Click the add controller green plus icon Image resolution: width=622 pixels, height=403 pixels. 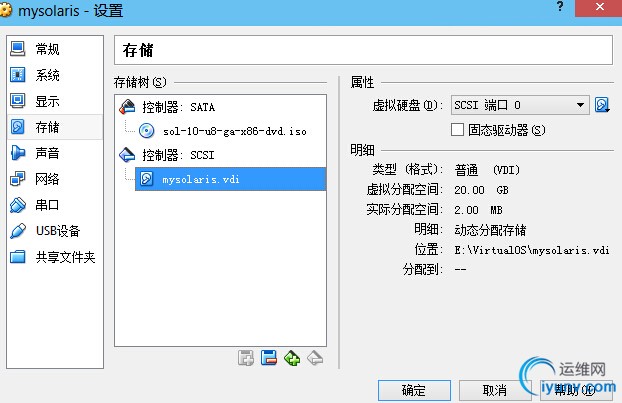click(x=292, y=358)
